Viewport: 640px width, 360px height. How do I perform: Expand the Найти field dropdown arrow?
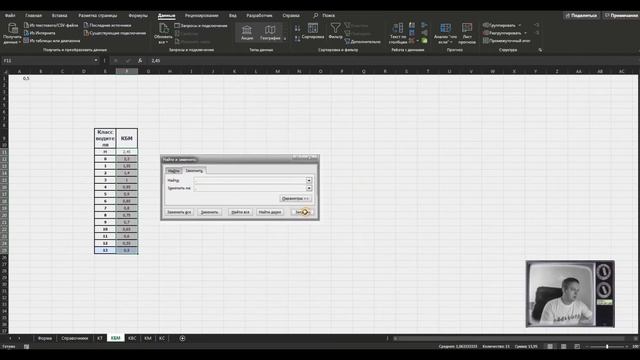[309, 180]
